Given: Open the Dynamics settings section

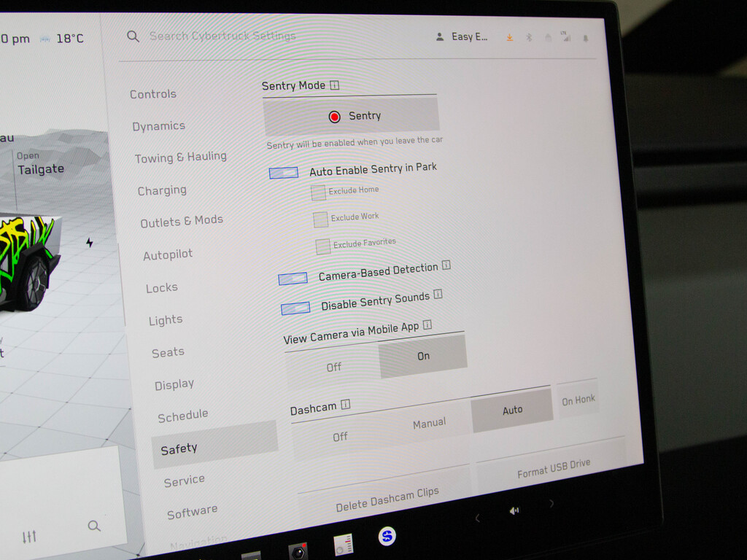Looking at the screenshot, I should (x=158, y=126).
